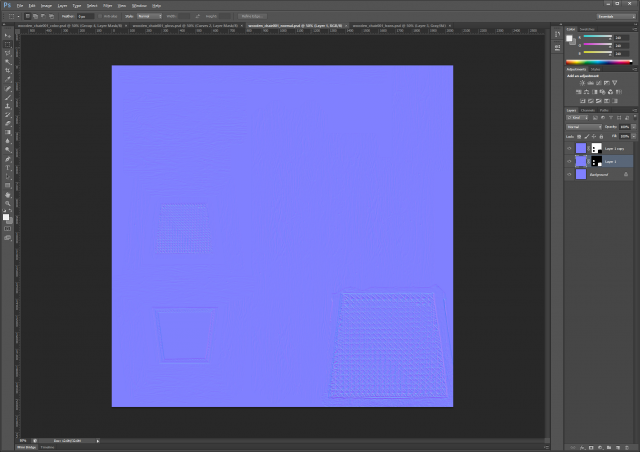Switch to the Swatches tab

click(x=587, y=29)
